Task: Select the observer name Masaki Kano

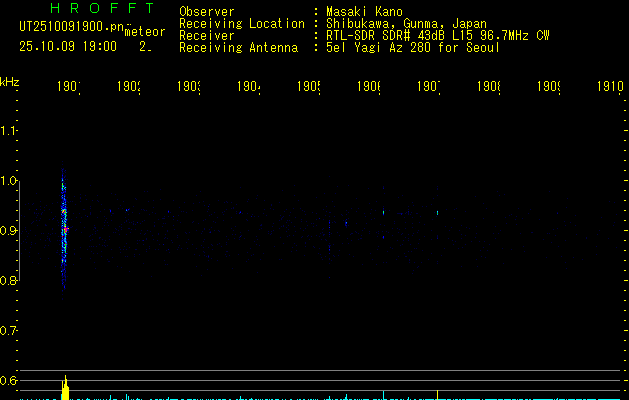Action: coord(364,12)
